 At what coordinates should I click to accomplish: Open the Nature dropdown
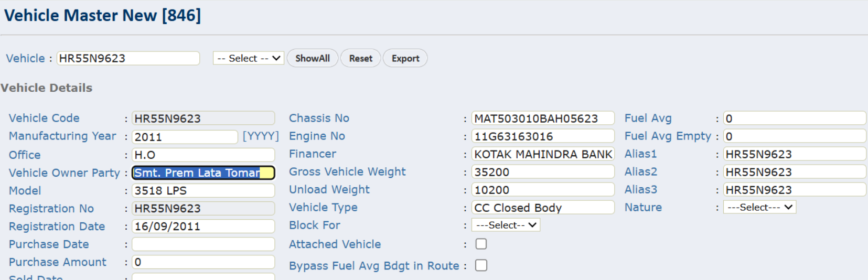pyautogui.click(x=759, y=207)
